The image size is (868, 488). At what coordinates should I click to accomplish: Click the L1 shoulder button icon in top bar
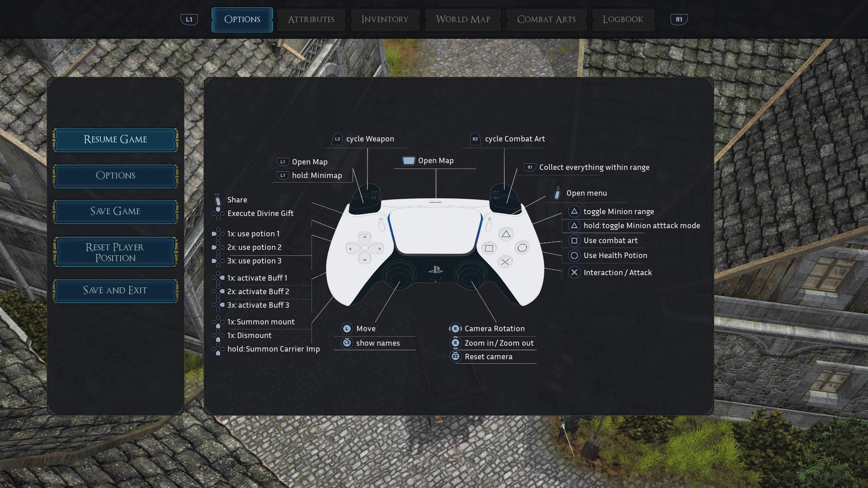tap(189, 19)
